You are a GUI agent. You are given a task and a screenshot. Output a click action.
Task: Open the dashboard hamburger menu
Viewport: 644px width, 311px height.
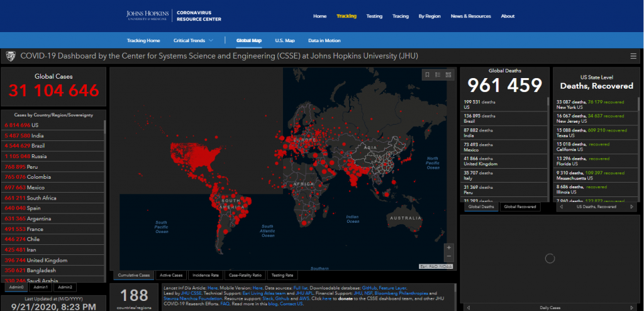click(633, 56)
